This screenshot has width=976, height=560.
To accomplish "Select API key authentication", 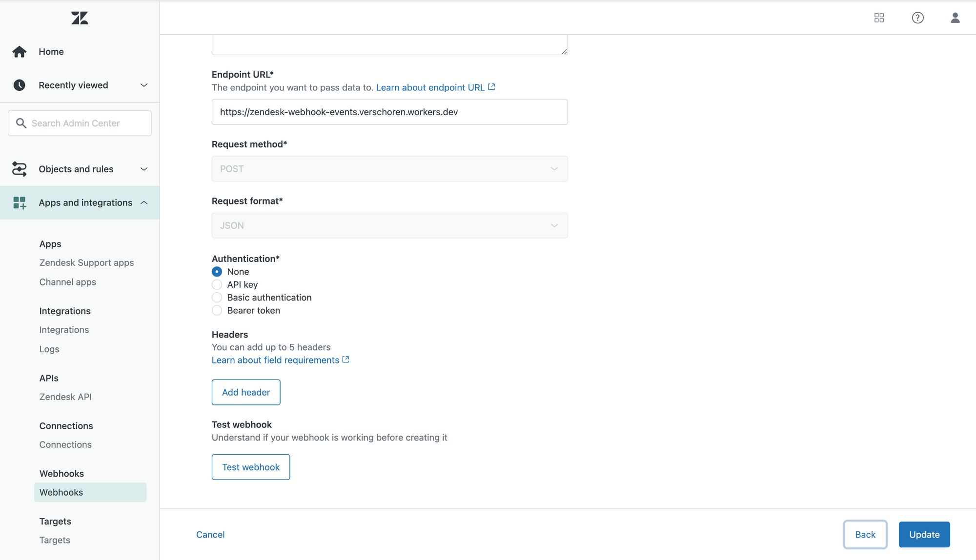I will tap(217, 285).
